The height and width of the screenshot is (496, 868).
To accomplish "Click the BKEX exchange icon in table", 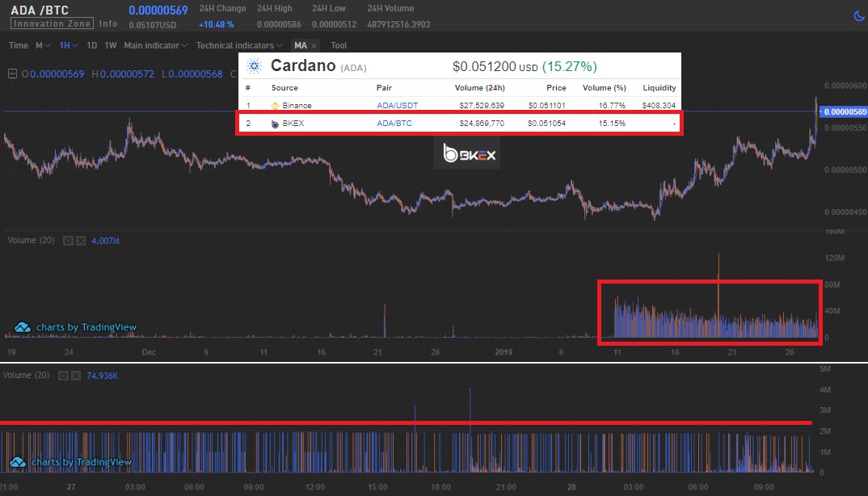I will click(x=275, y=124).
